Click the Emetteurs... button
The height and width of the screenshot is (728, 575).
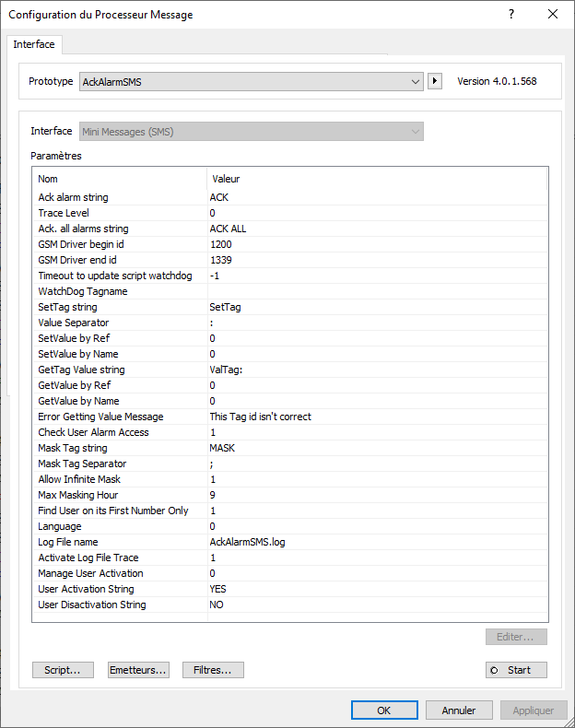point(138,670)
